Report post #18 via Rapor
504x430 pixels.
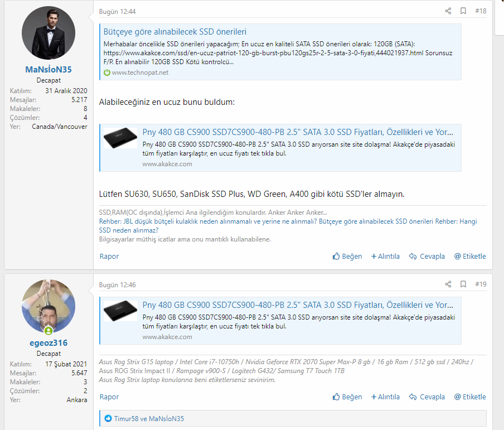[109, 257]
